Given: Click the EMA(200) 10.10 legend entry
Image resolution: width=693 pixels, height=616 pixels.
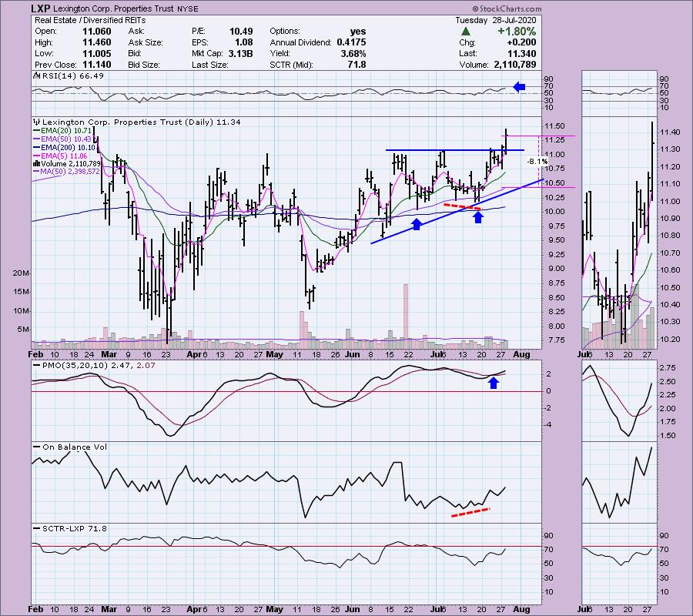Looking at the screenshot, I should 65,148.
